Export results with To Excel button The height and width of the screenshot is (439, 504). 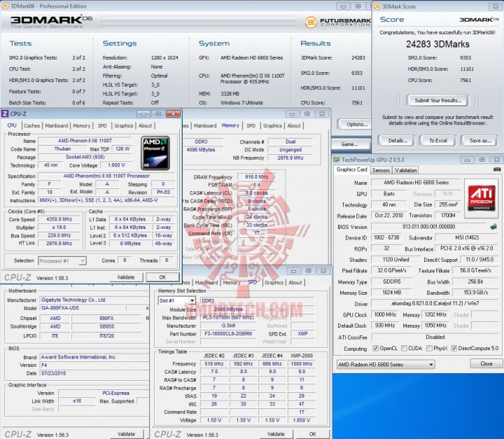(x=438, y=141)
